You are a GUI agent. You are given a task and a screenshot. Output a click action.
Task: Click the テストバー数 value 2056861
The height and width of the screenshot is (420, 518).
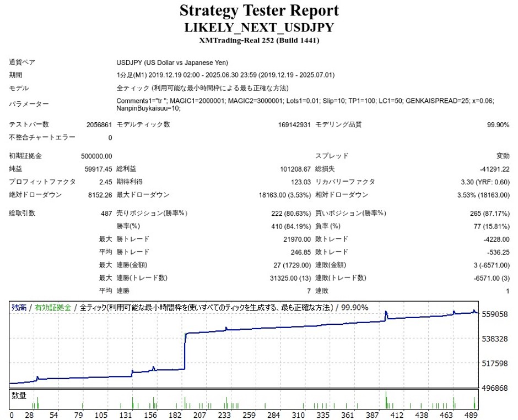(x=99, y=125)
